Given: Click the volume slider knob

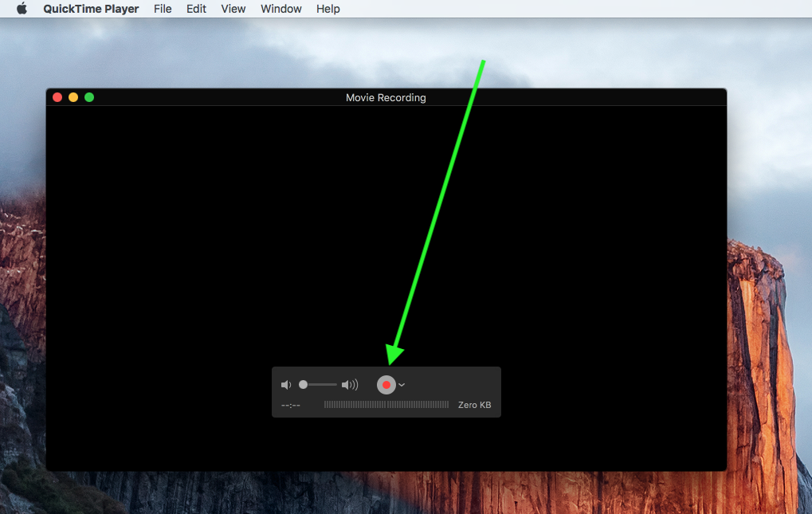Looking at the screenshot, I should [303, 385].
